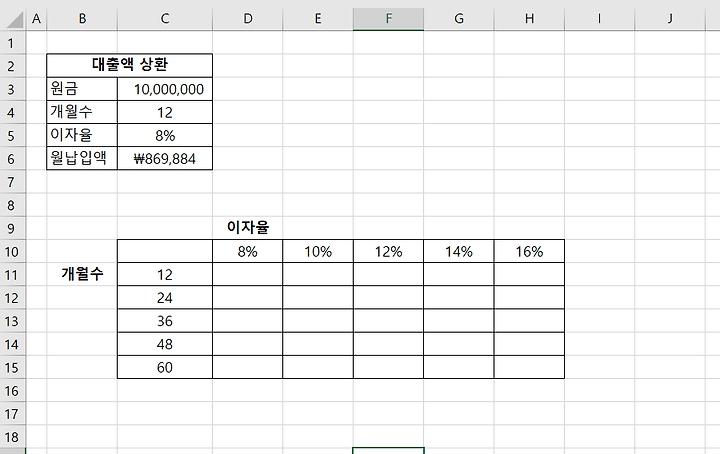Select row 15 header
This screenshot has width=720, height=454.
[13, 367]
